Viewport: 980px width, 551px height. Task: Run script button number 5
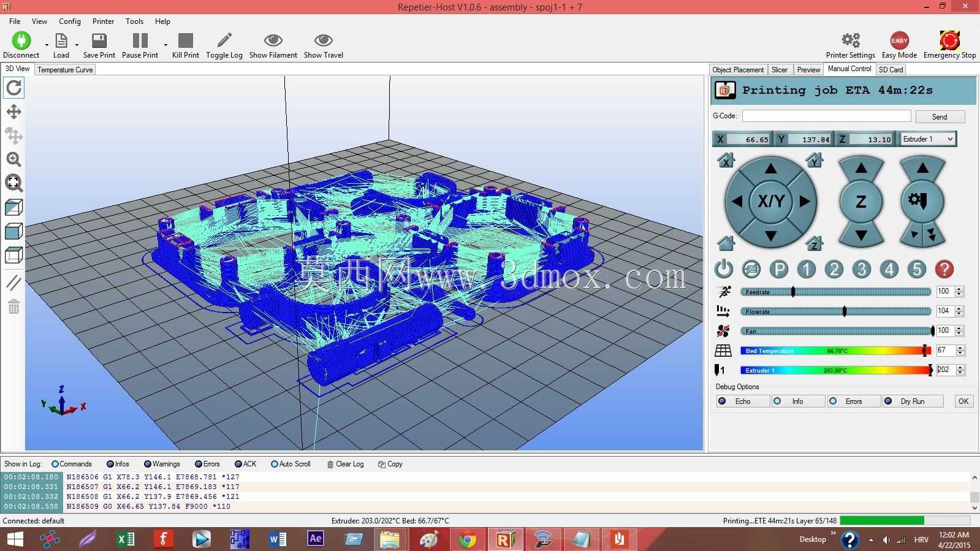917,269
